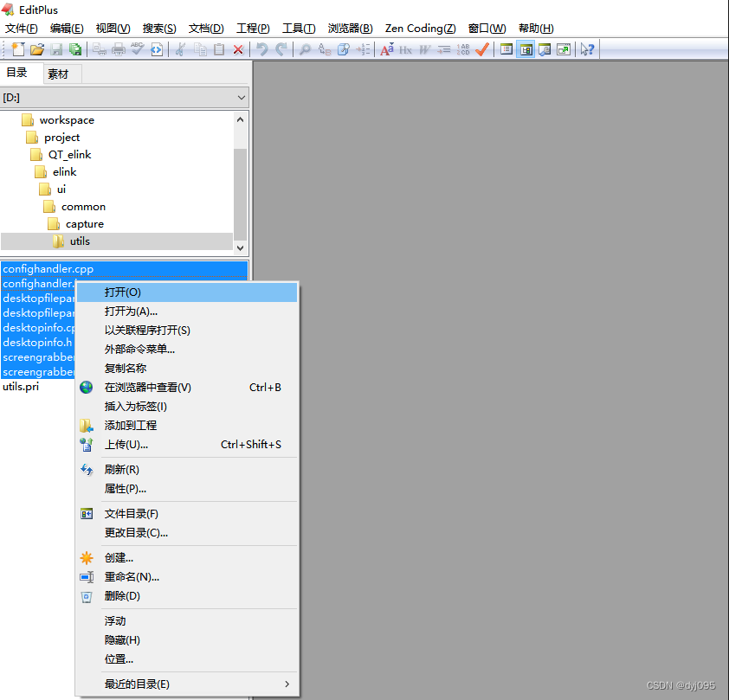The image size is (729, 700).
Task: Click the Hx hex viewer icon
Action: point(406,49)
